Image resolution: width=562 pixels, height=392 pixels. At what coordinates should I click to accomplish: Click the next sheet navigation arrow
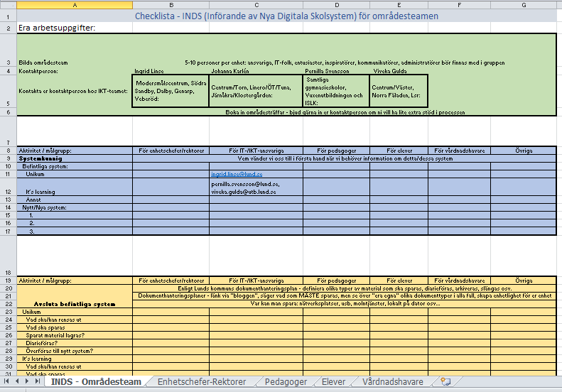[x=27, y=381]
